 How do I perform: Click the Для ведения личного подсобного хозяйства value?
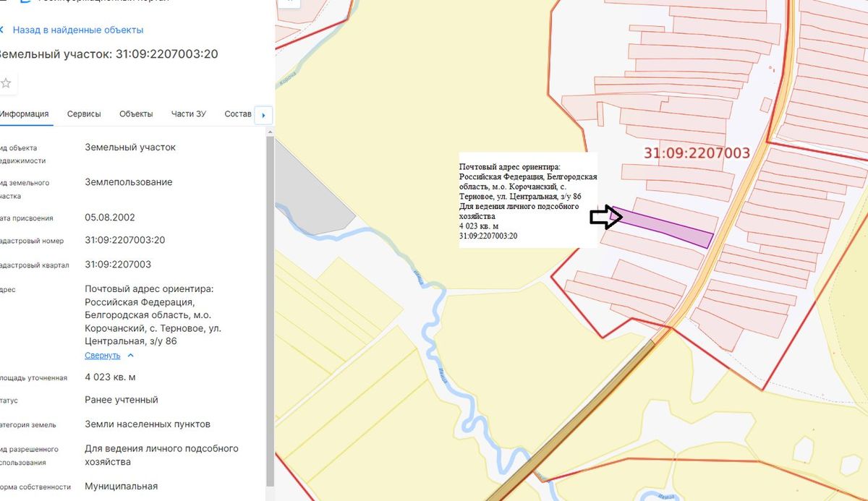pyautogui.click(x=161, y=455)
